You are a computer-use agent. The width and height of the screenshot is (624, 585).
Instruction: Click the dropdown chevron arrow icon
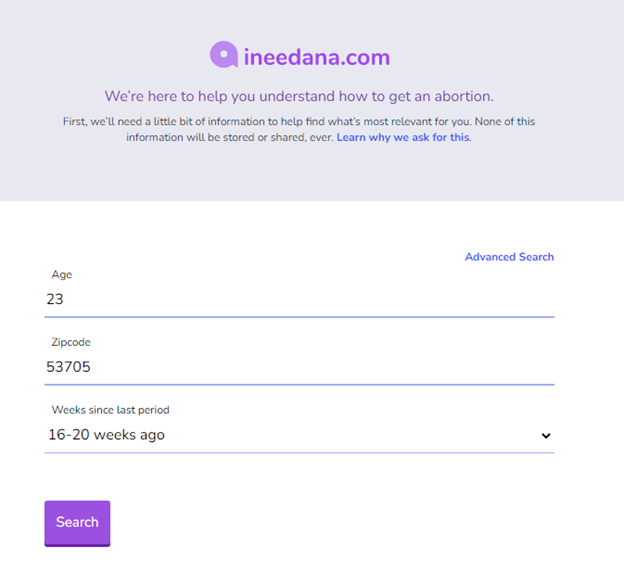coord(546,436)
